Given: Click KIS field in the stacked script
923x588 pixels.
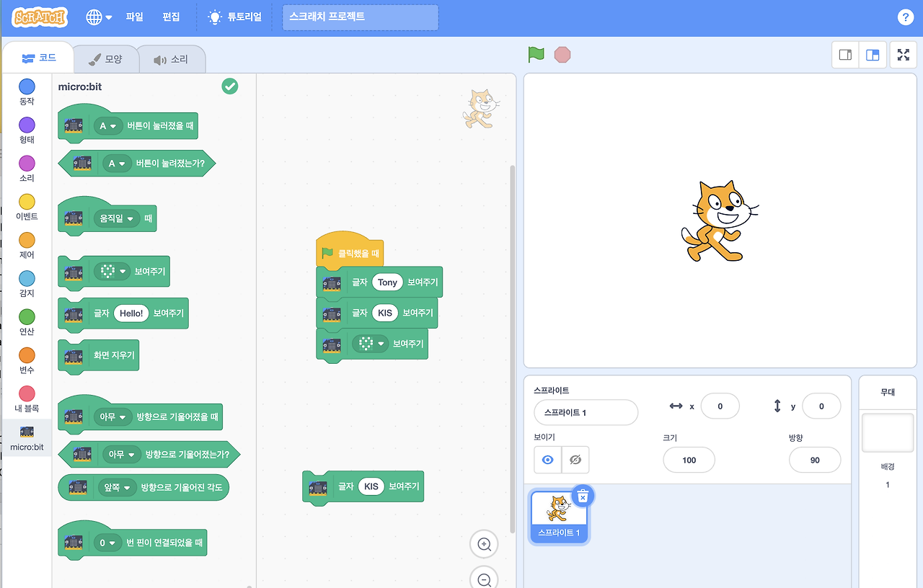Looking at the screenshot, I should click(385, 313).
